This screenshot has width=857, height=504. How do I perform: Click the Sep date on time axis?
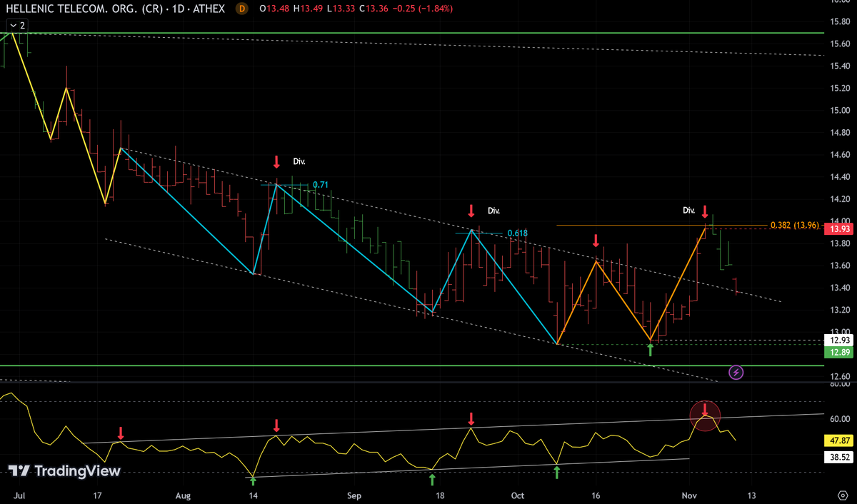click(354, 495)
